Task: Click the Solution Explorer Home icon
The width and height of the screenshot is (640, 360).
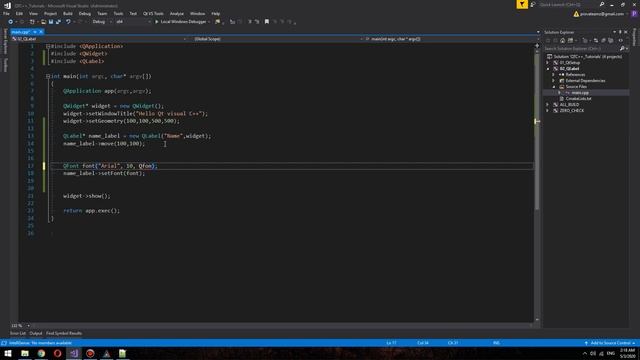Action: pyautogui.click(x=562, y=40)
